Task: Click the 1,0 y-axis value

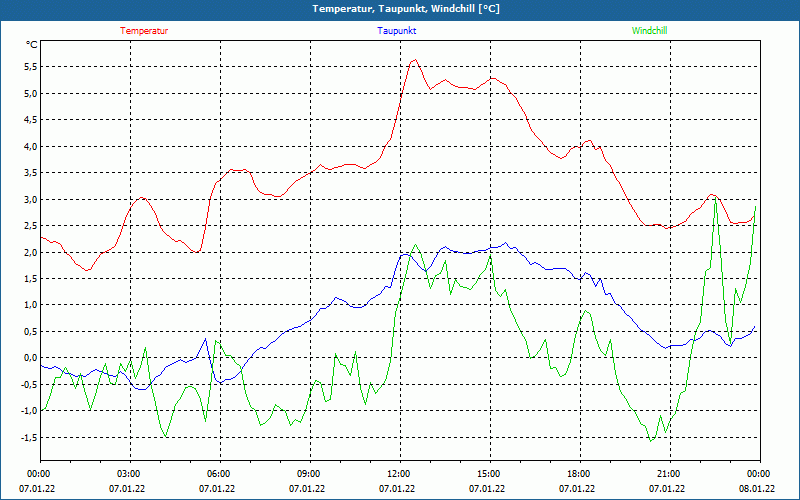Action: point(31,305)
